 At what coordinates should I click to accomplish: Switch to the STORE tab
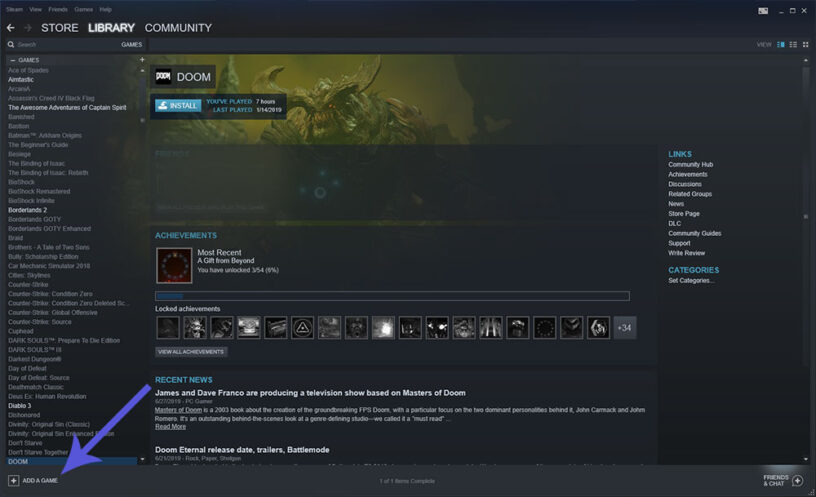(60, 28)
